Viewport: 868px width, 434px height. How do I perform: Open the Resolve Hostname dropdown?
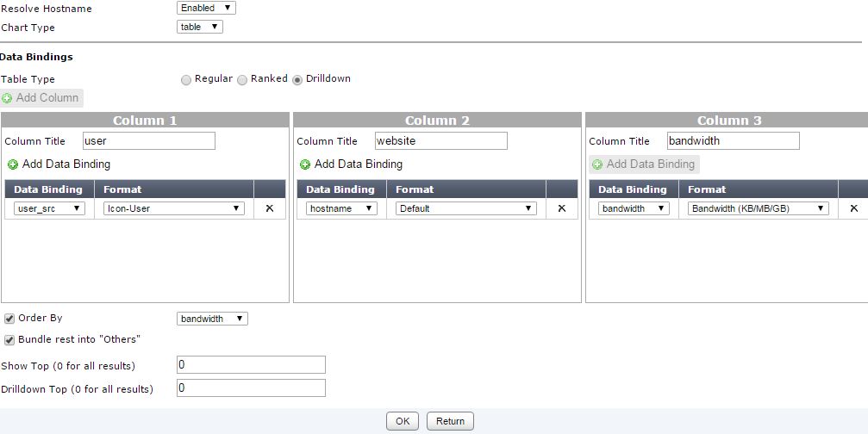click(206, 8)
